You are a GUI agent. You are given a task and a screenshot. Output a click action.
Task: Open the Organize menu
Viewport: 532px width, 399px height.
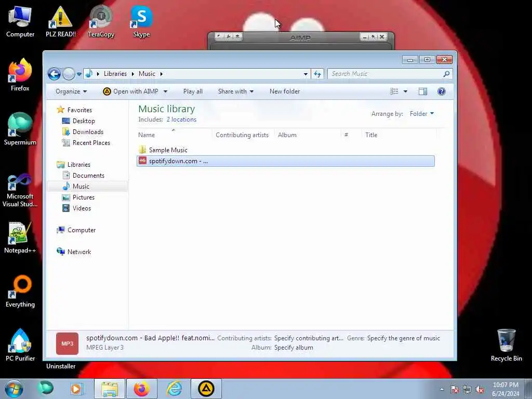click(71, 91)
